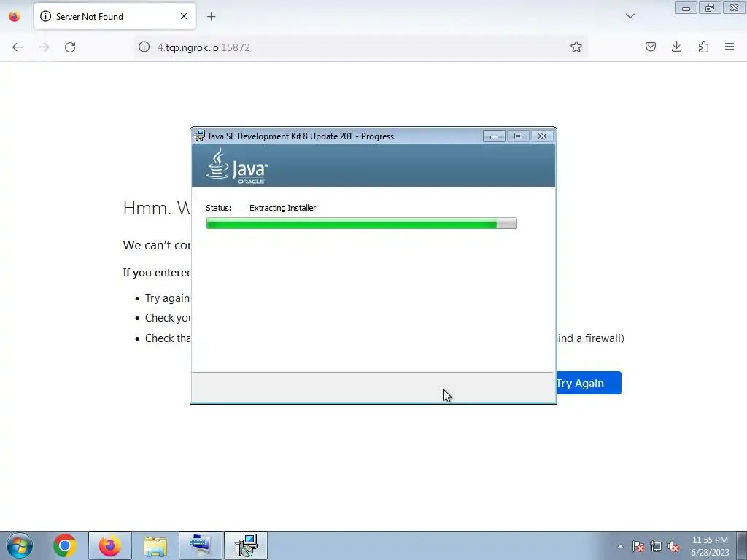747x560 pixels.
Task: Click the address bar URL 4.tcp.ngrok.io:15872
Action: coord(204,47)
